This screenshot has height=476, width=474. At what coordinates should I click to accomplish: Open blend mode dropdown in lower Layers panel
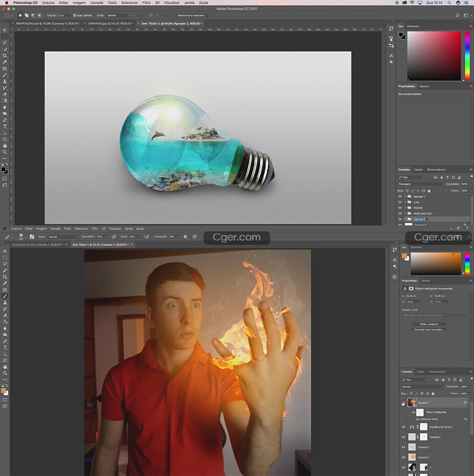(x=422, y=387)
